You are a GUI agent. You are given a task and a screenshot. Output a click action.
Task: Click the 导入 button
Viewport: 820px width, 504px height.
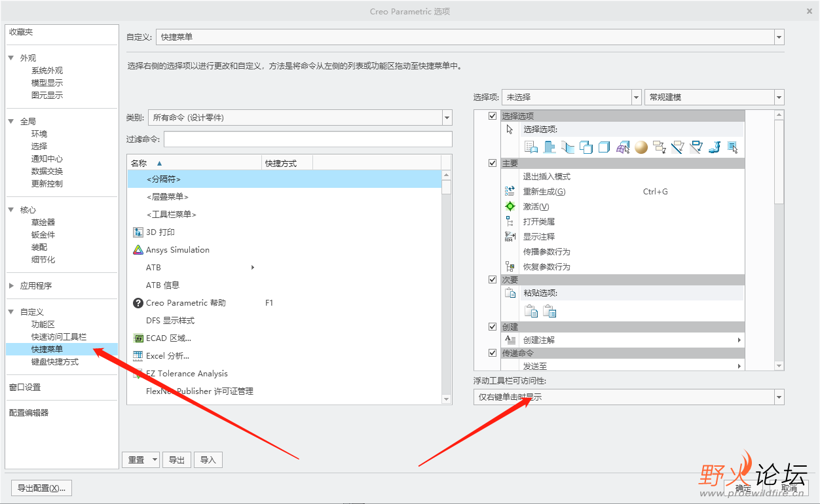208,460
